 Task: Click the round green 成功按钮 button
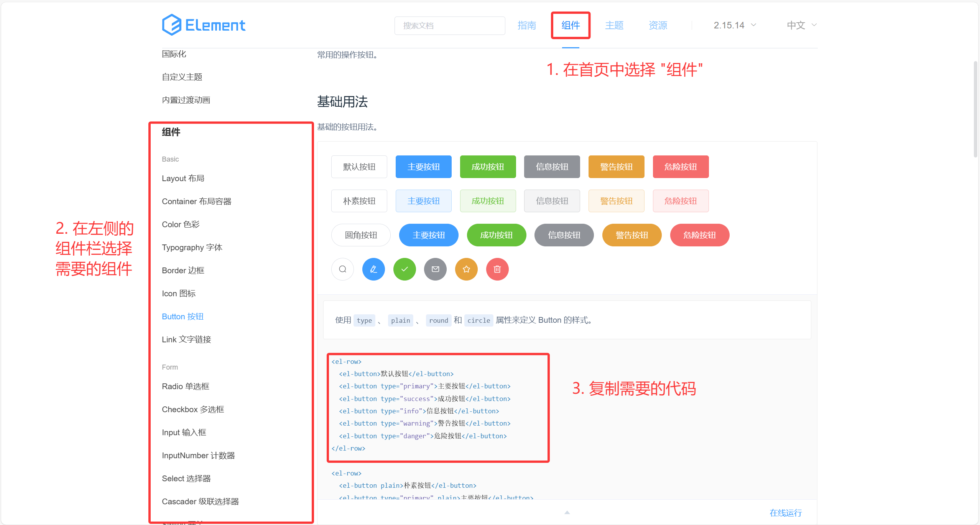click(x=497, y=235)
